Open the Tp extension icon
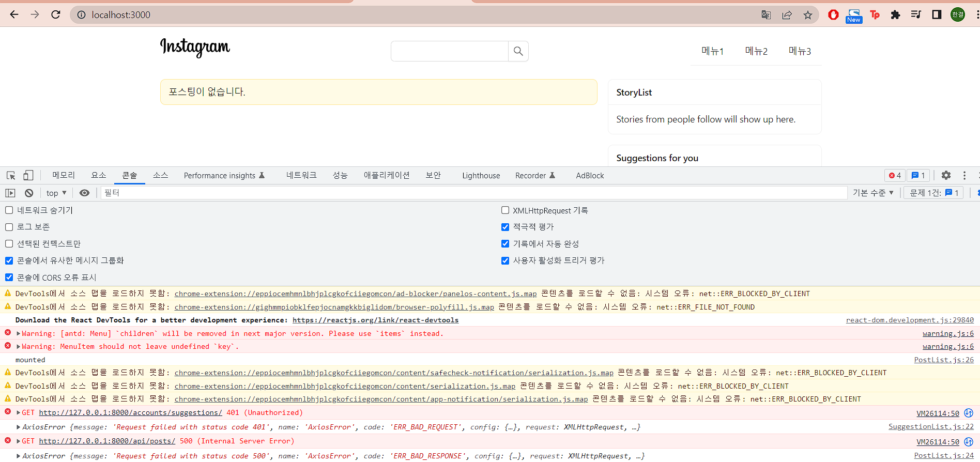980x462 pixels. point(875,15)
